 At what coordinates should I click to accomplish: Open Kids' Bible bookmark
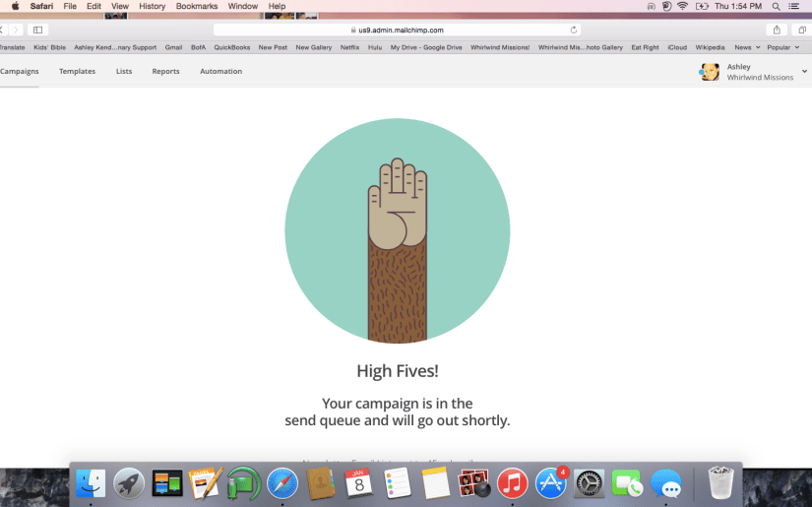50,47
